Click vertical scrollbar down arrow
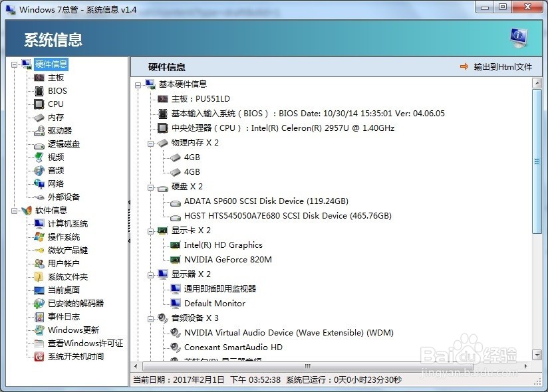The width and height of the screenshot is (548, 392). [x=537, y=355]
